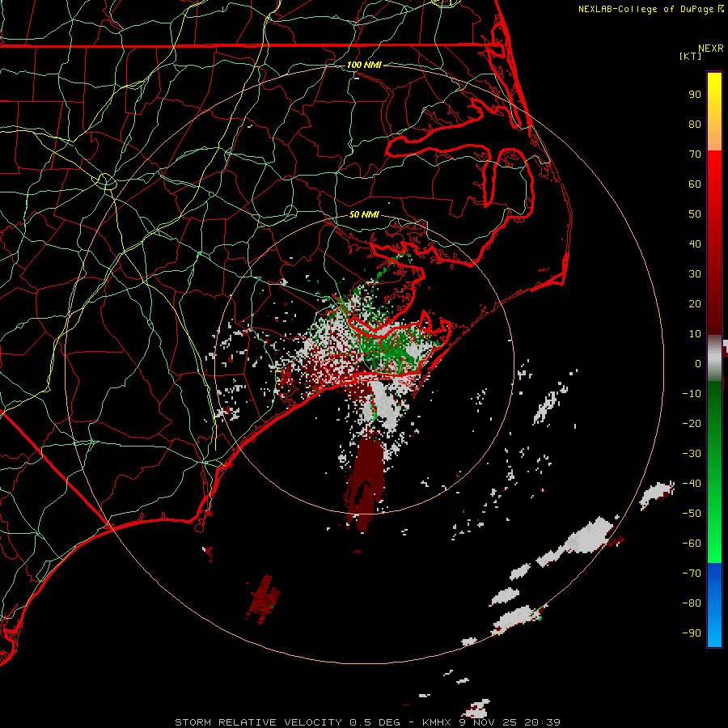Click the 20 value on the velocity scale
The width and height of the screenshot is (728, 728).
pyautogui.click(x=695, y=303)
